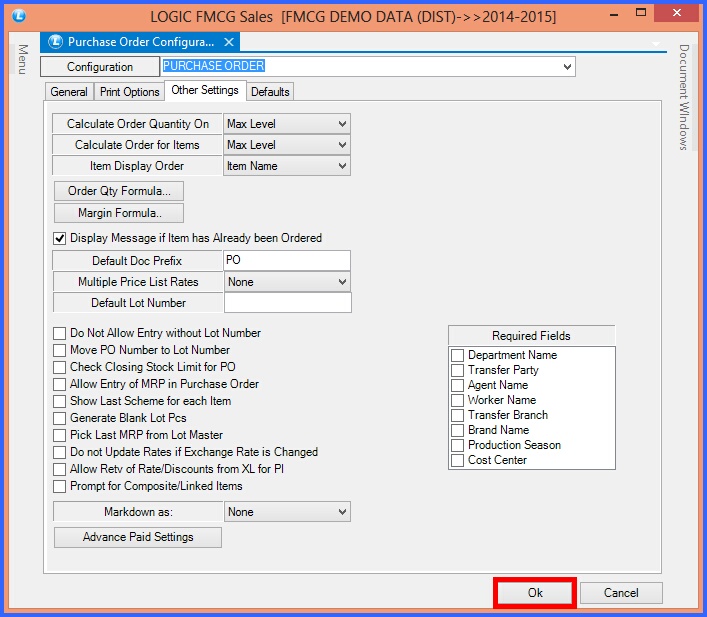Check Department Name required field
707x617 pixels.
(x=458, y=355)
